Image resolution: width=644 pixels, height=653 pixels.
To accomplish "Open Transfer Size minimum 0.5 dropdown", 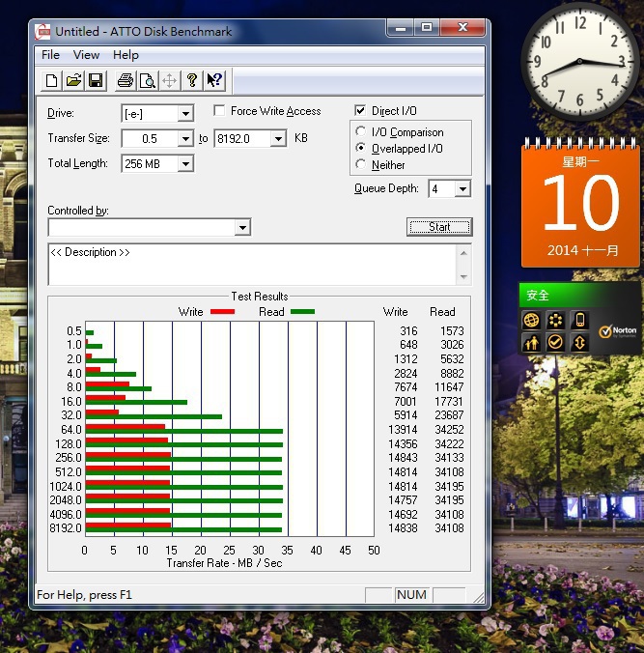I will pos(185,138).
